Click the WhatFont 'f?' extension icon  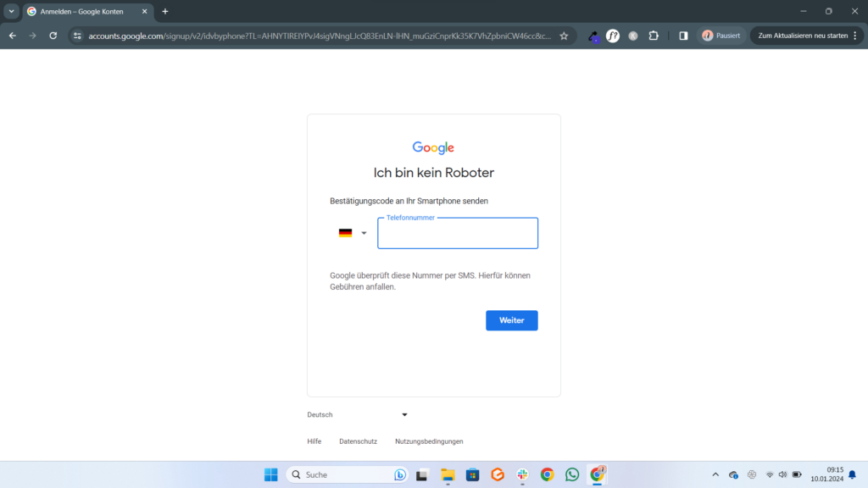pos(613,36)
